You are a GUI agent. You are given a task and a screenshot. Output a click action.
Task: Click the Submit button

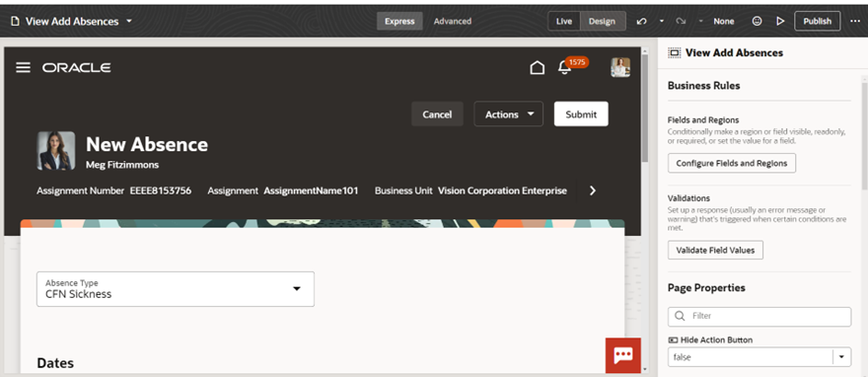(x=581, y=114)
